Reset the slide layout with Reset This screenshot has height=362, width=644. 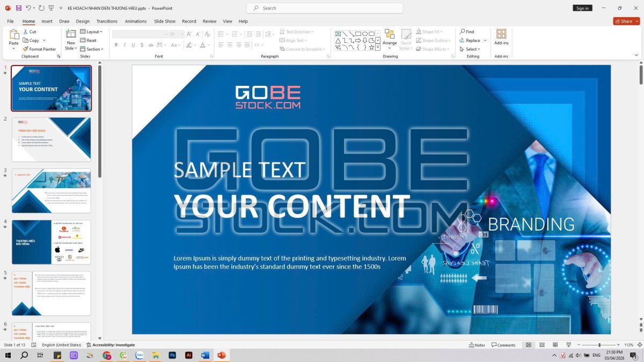point(89,40)
